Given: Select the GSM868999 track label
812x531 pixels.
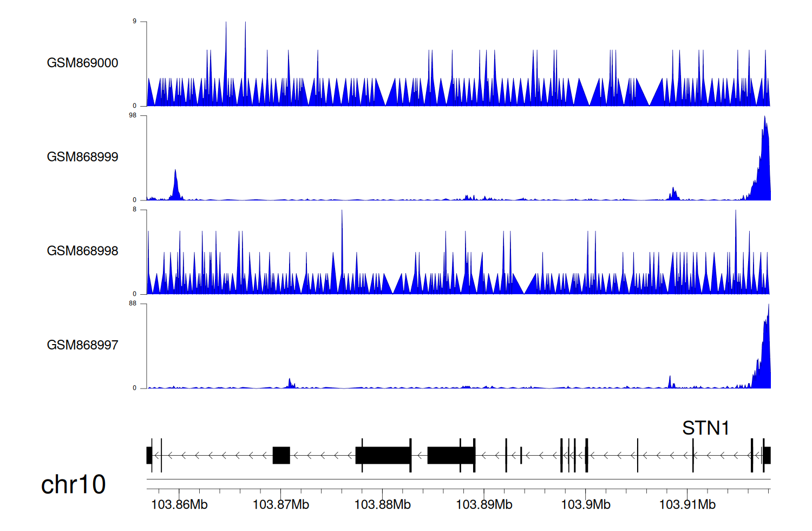Looking at the screenshot, I should click(82, 157).
